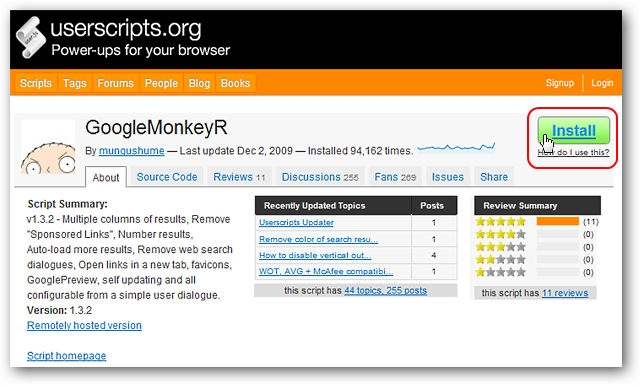Image resolution: width=640 pixels, height=385 pixels.
Task: Click the 'Last update Dec 2, 2009' text
Action: click(236, 151)
